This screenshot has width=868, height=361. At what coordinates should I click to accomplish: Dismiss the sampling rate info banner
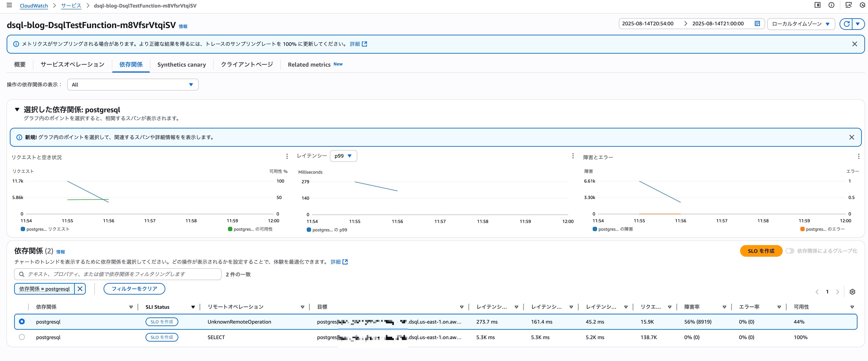pos(855,44)
